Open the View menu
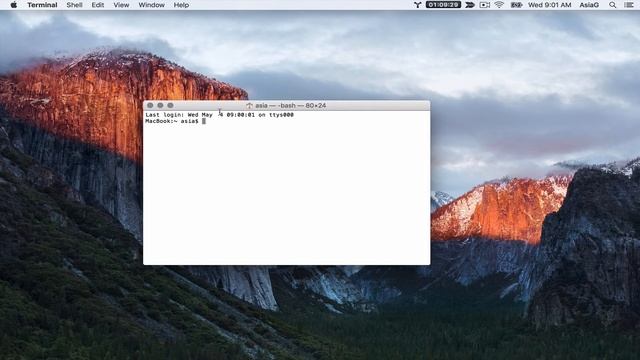Viewport: 640px width, 360px height. coord(121,5)
